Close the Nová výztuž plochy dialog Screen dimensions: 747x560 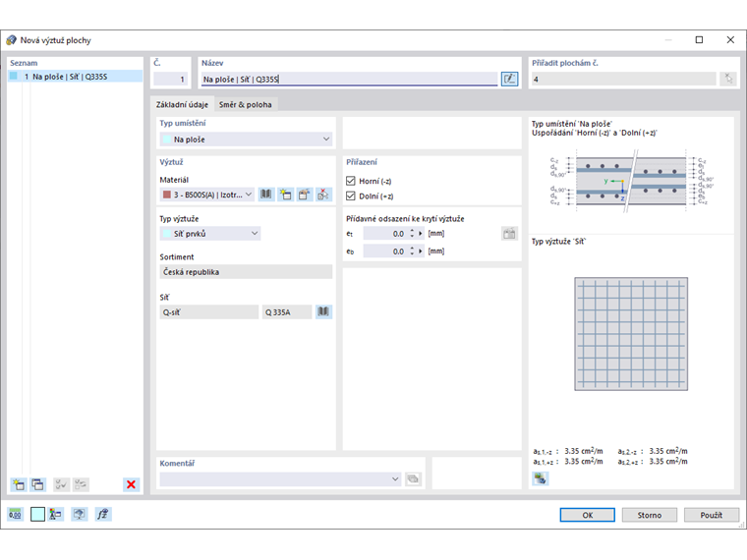730,40
